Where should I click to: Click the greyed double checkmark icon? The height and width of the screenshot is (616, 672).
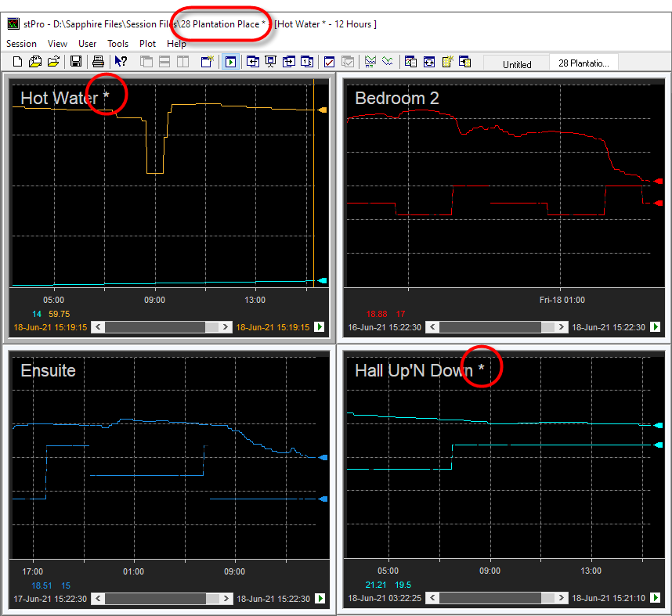[x=348, y=62]
